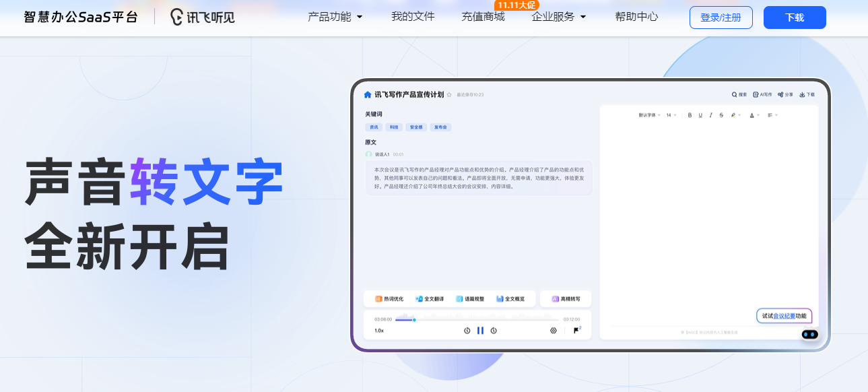Click the rewind seconds icon
Image resolution: width=868 pixels, height=392 pixels.
pos(467,331)
